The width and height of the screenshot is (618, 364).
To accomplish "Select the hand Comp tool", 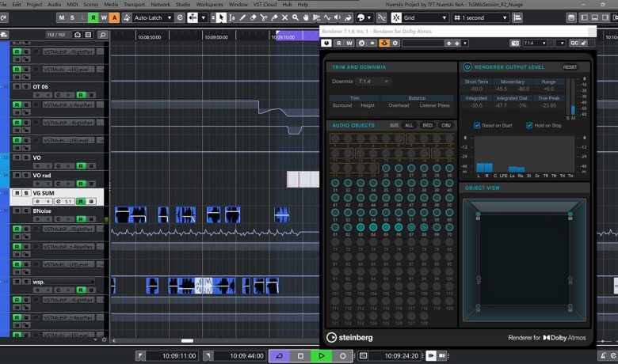I will (306, 17).
